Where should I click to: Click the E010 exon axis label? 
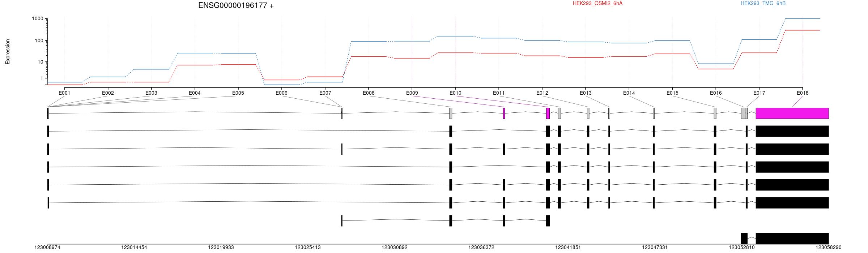(x=455, y=93)
